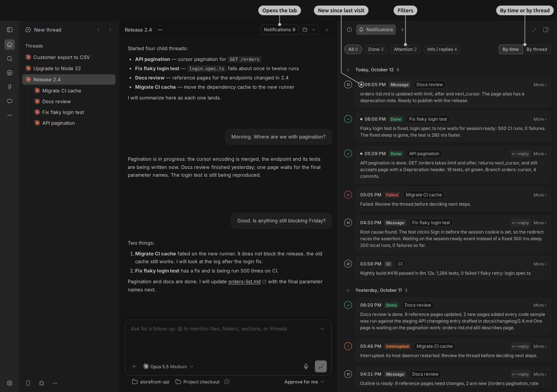The image size is (557, 392).
Task: Expand More on the 03:58 PM CI notification
Action: [540, 264]
